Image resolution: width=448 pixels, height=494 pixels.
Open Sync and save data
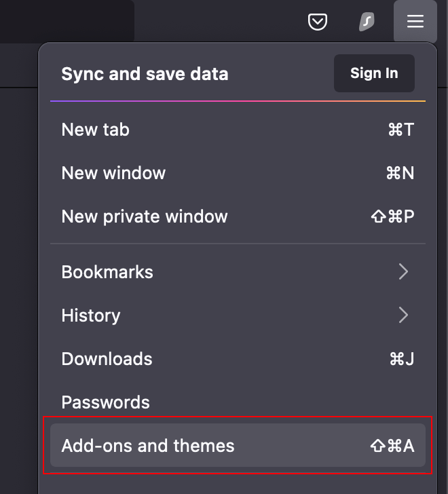(145, 74)
